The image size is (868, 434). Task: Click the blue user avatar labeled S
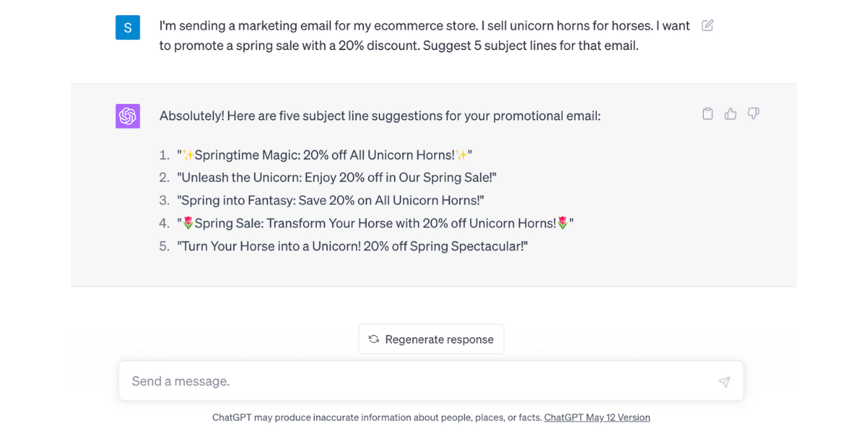pos(128,27)
